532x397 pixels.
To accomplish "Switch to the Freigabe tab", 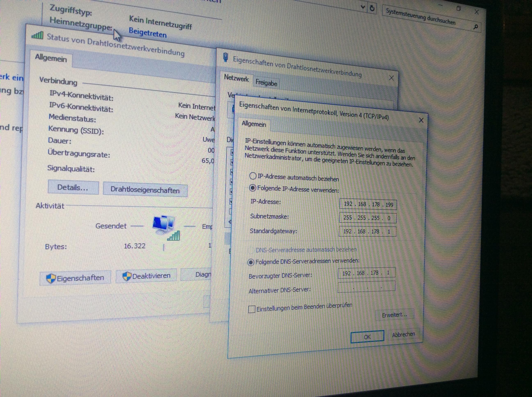I will 266,83.
